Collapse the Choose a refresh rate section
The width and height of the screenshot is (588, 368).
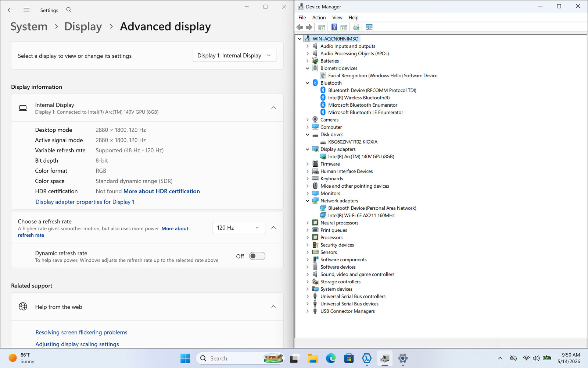click(x=273, y=227)
